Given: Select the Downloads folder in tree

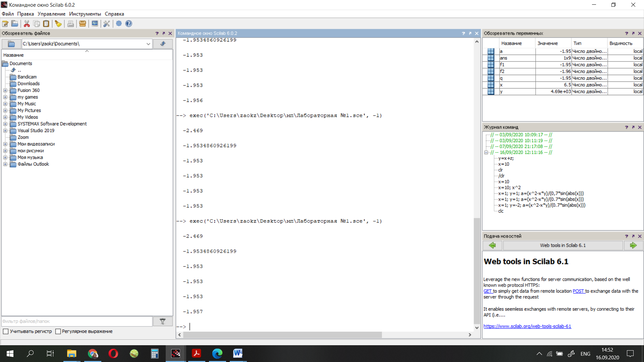Looking at the screenshot, I should [x=29, y=84].
